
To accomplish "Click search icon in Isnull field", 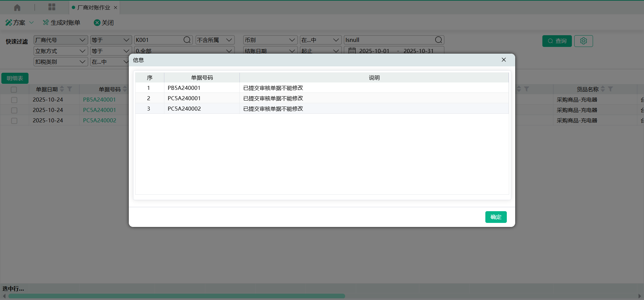I will pyautogui.click(x=438, y=40).
